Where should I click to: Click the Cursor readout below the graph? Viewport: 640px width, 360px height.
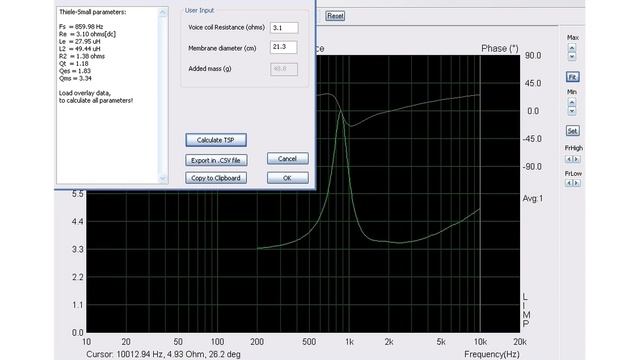coord(163,354)
